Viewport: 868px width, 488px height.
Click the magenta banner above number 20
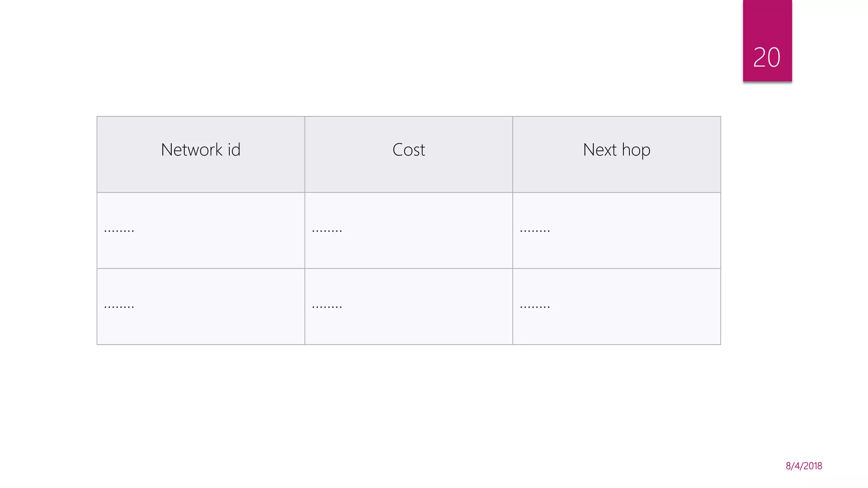pyautogui.click(x=767, y=21)
